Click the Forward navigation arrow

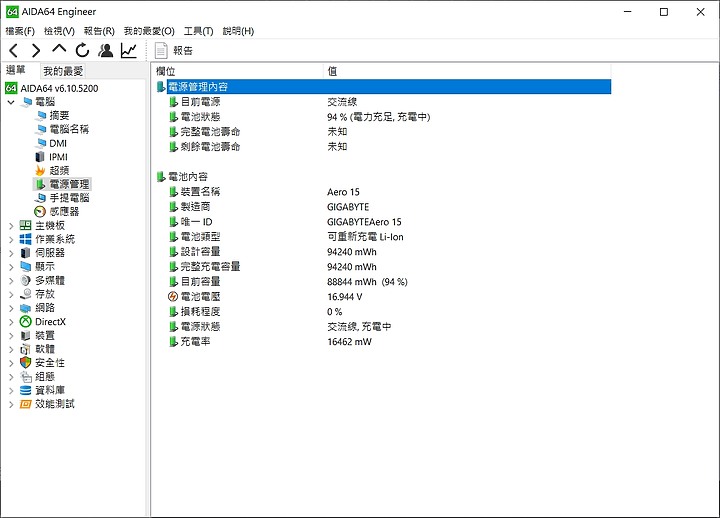pyautogui.click(x=36, y=50)
